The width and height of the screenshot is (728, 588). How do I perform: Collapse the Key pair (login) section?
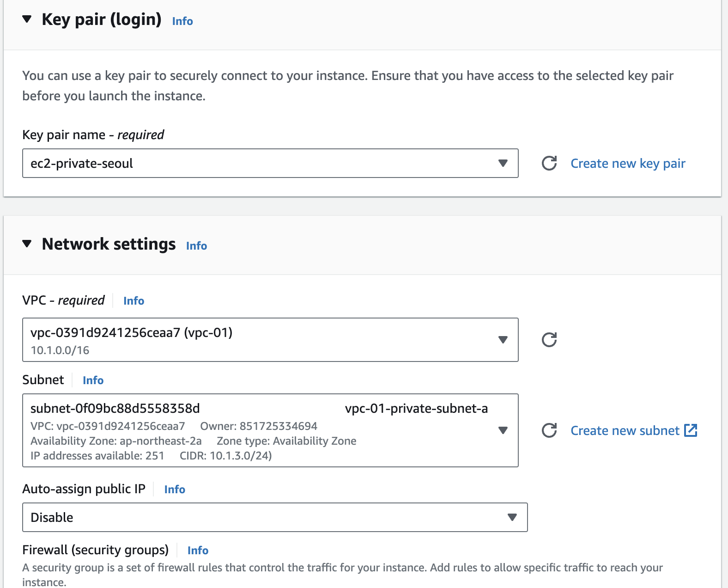[x=27, y=19]
